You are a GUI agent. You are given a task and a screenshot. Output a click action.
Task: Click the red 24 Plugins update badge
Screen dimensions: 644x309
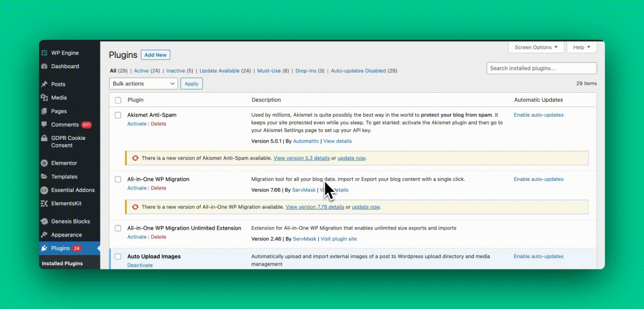tap(76, 248)
